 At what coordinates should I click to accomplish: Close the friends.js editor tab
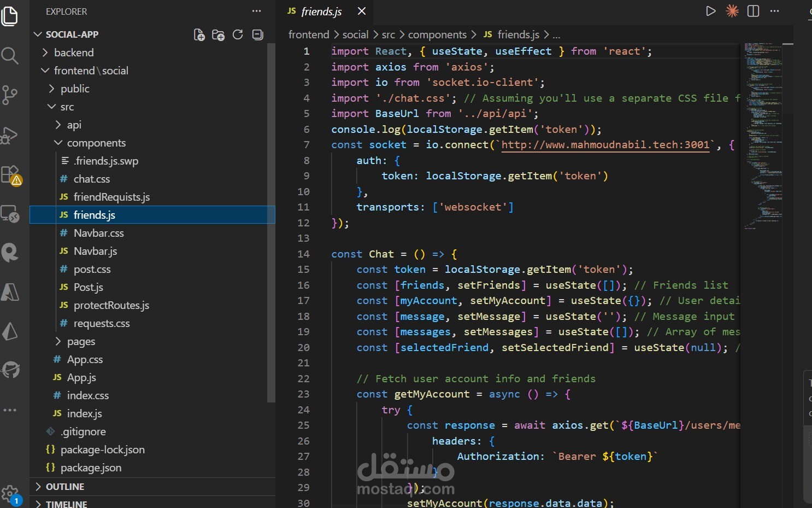point(361,11)
